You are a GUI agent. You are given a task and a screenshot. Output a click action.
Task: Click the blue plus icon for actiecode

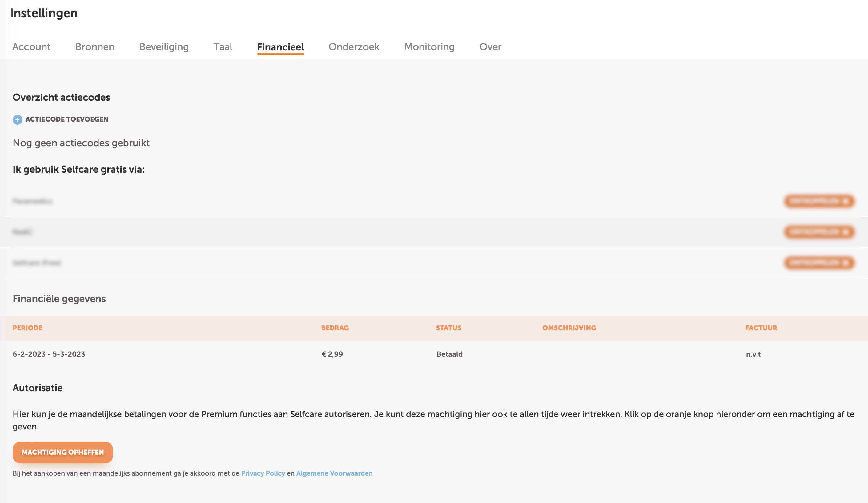point(17,119)
